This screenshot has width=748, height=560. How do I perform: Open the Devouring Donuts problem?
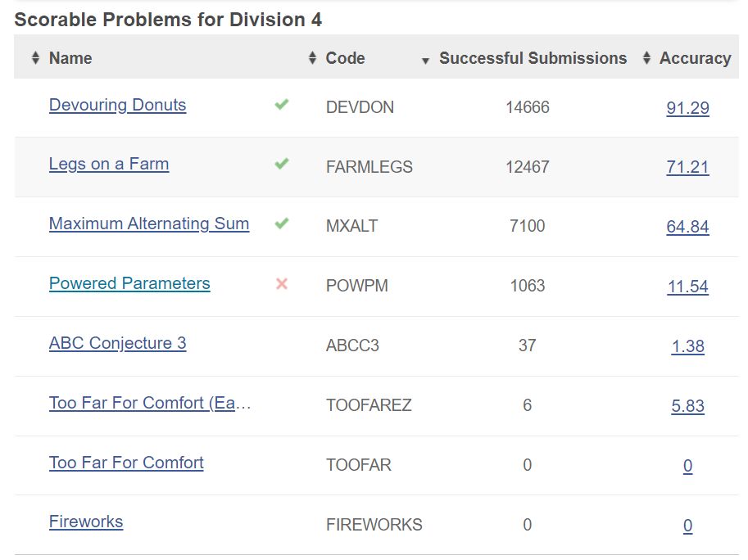point(117,105)
